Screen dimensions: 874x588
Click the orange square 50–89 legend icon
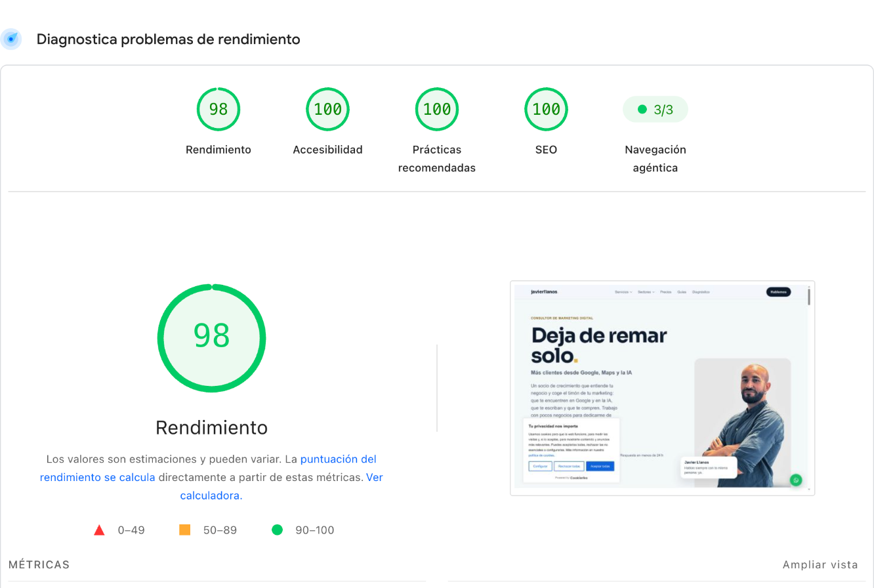coord(185,530)
